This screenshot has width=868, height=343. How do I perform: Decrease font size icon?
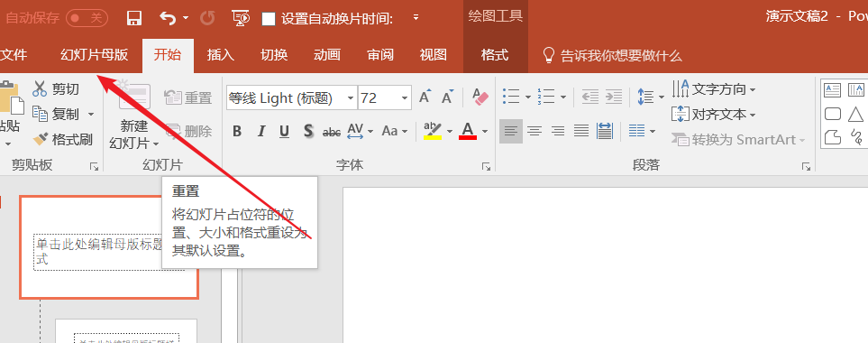coord(447,97)
